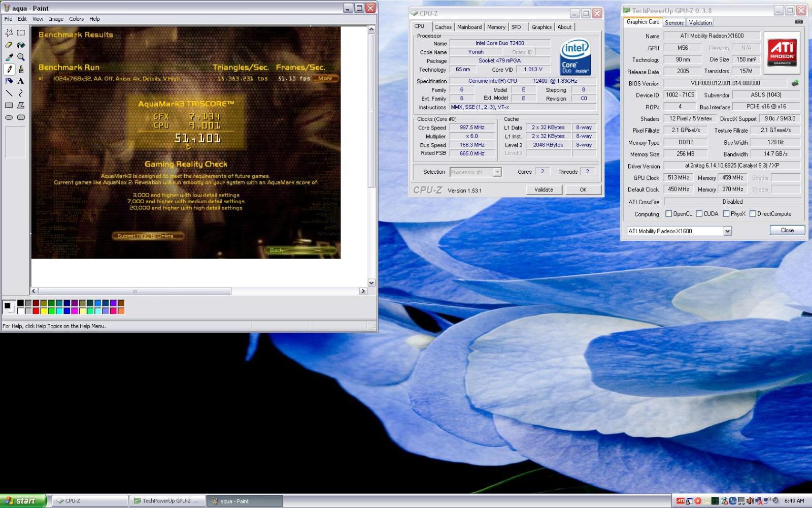Open the Image menu in Paint
Viewport: 812px width, 508px height.
[x=56, y=19]
